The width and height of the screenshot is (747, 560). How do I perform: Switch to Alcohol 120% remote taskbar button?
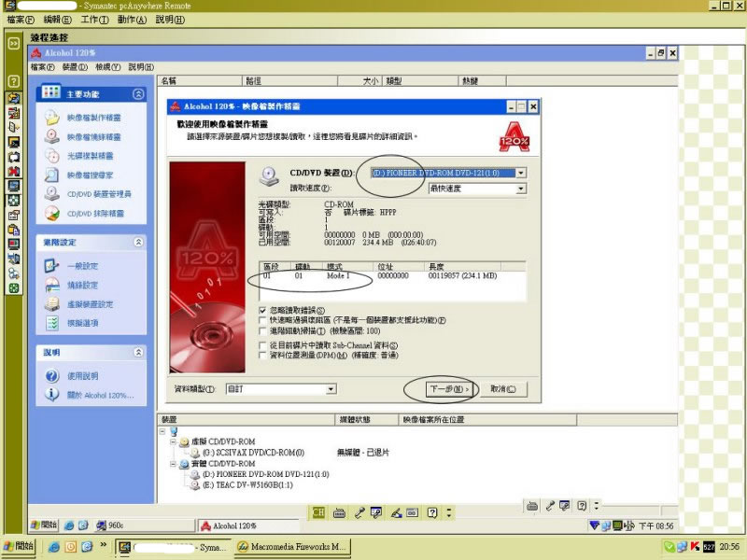click(247, 525)
